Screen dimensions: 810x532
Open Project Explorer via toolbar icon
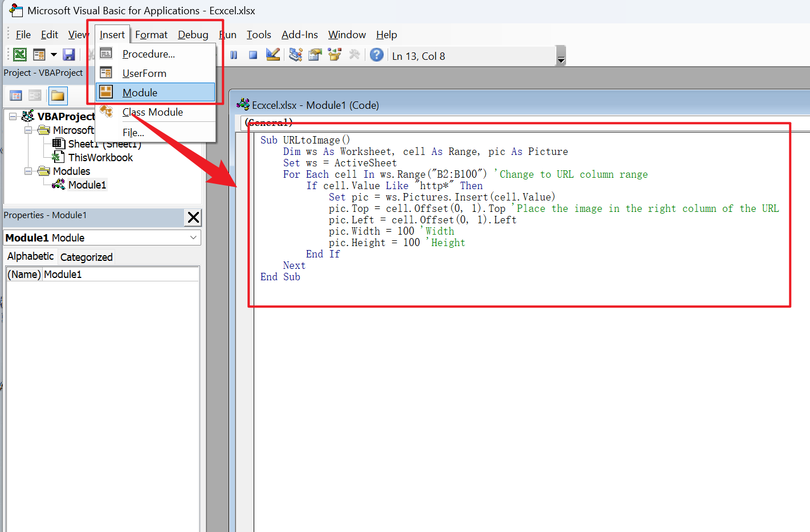(x=295, y=55)
